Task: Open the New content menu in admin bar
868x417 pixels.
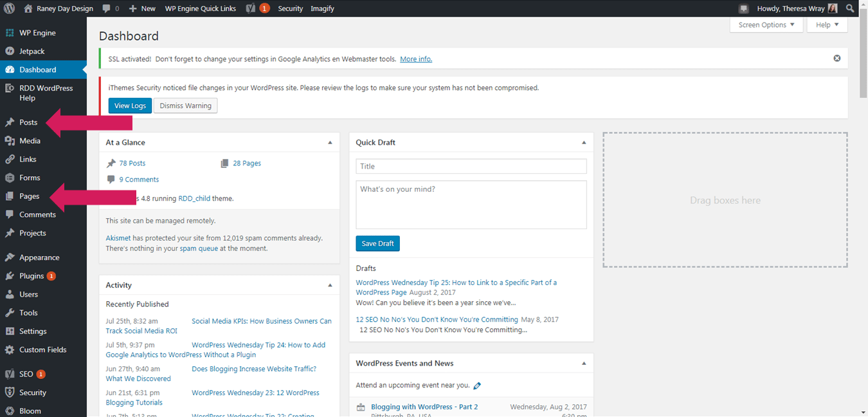Action: tap(142, 8)
